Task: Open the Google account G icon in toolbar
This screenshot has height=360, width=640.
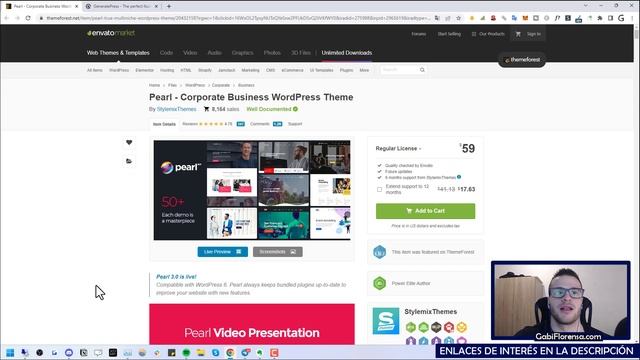Action: click(621, 18)
